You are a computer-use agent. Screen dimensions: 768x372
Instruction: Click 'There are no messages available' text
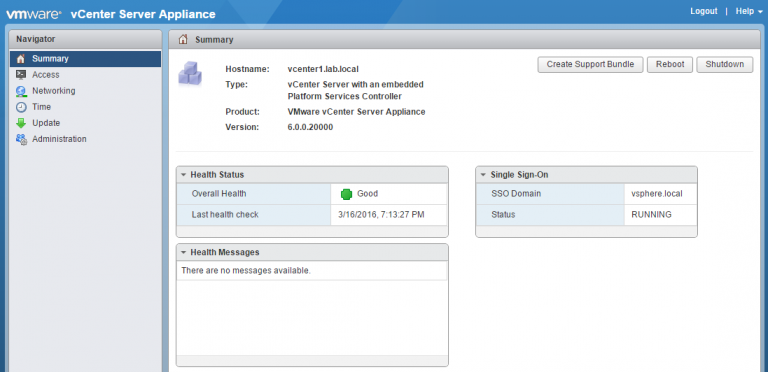(x=246, y=270)
